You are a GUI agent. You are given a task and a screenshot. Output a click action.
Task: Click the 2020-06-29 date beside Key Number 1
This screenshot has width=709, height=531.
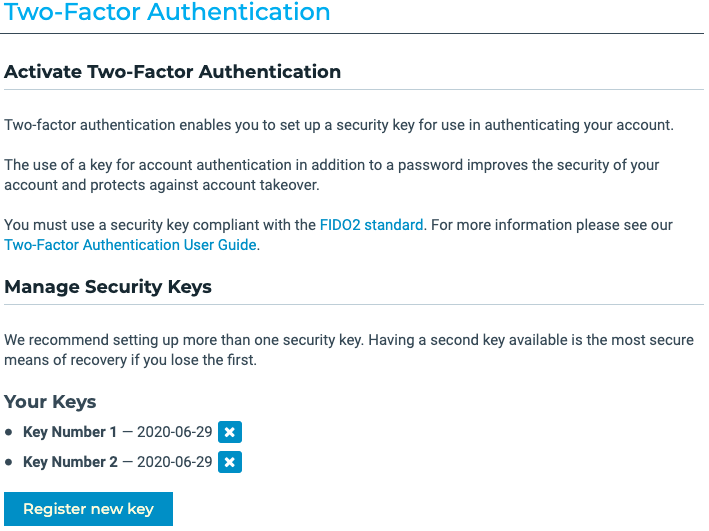174,432
